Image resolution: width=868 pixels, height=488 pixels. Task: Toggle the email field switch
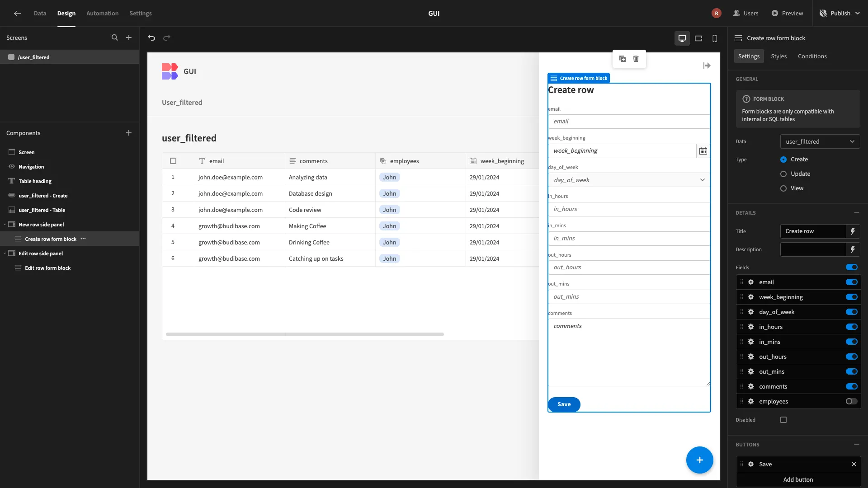pyautogui.click(x=852, y=282)
